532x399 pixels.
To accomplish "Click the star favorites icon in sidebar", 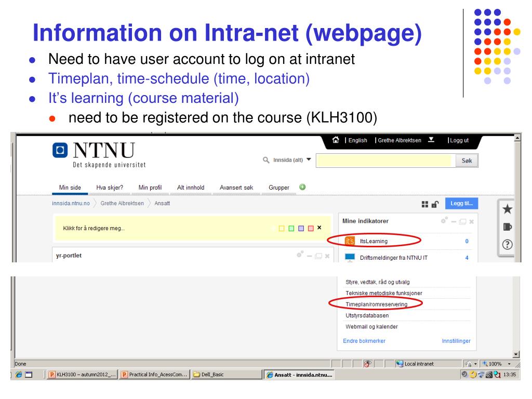I will (507, 209).
